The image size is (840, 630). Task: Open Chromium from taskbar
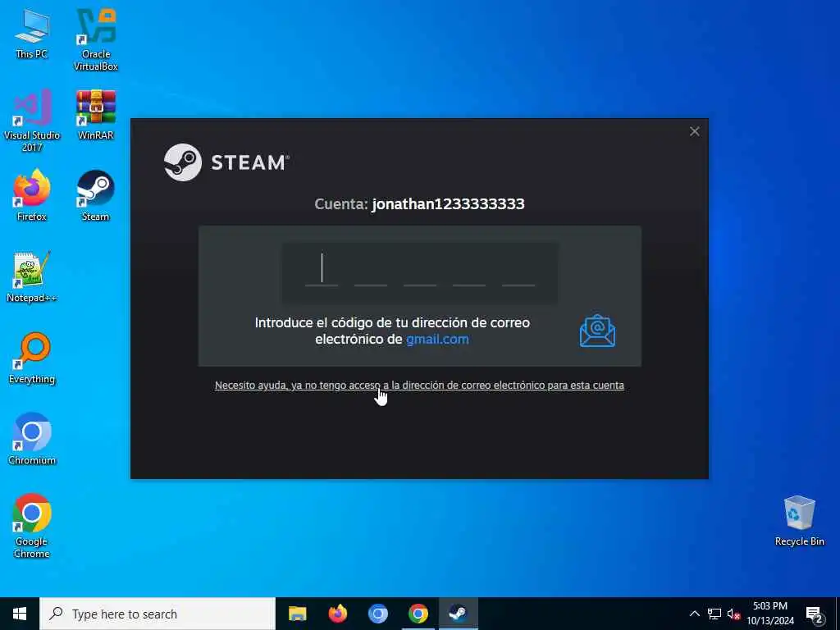377,614
